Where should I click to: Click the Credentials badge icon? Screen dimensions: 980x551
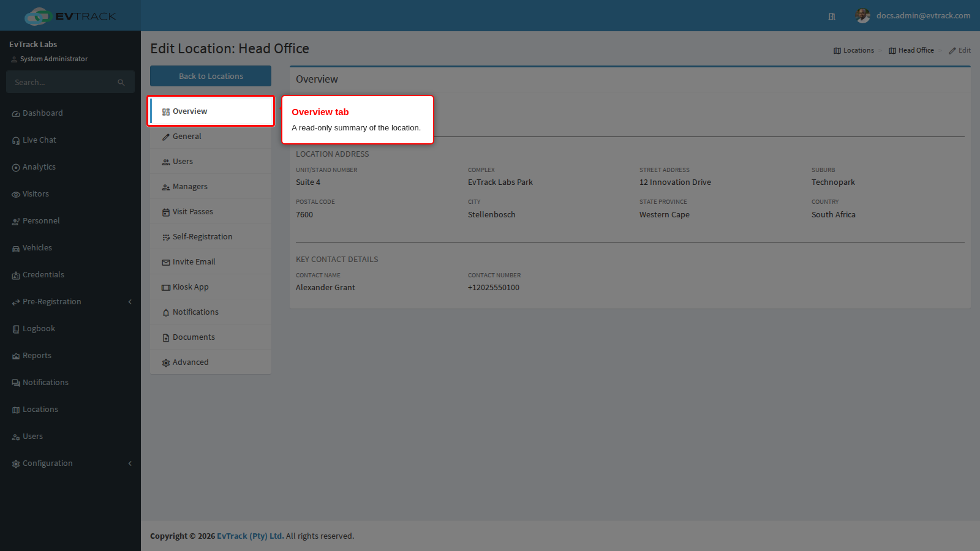click(16, 275)
